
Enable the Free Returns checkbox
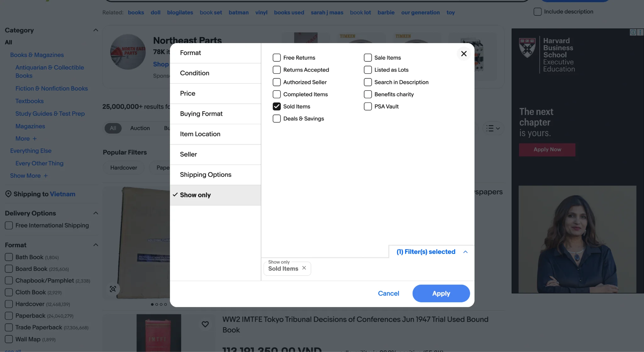pyautogui.click(x=277, y=58)
